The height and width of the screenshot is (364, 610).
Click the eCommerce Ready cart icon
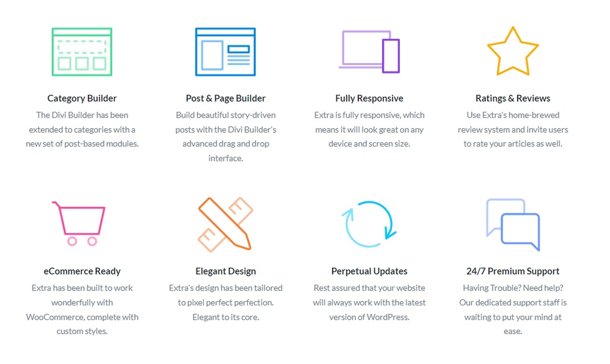coord(81,224)
